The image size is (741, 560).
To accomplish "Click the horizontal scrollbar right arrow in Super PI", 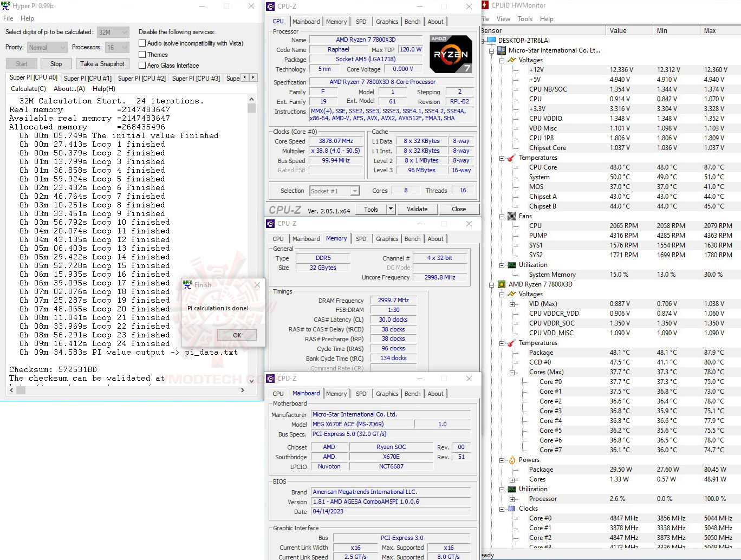I will click(x=243, y=390).
